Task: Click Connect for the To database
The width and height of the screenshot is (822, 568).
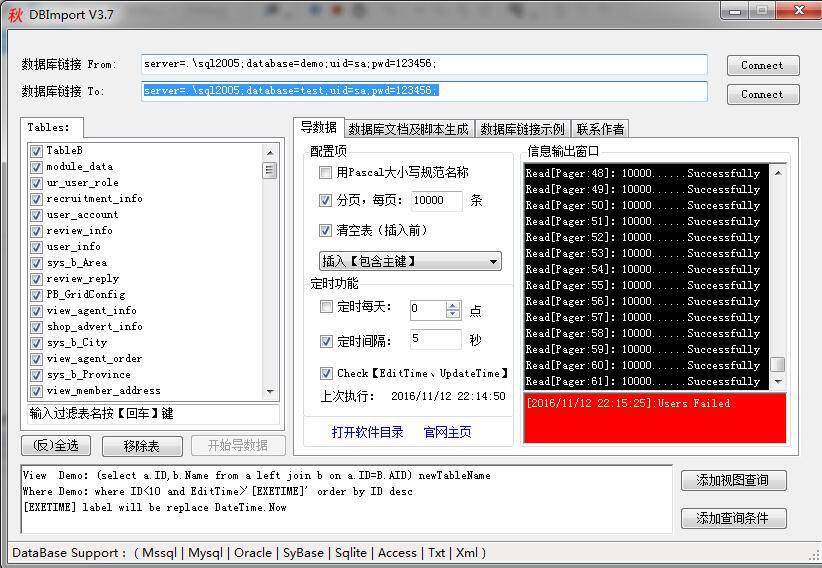Action: [x=763, y=94]
